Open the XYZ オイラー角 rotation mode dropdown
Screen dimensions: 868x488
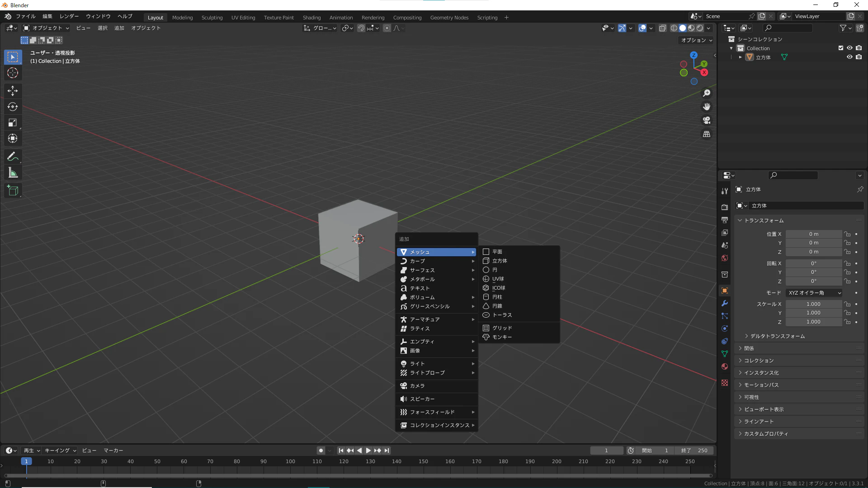(x=814, y=293)
